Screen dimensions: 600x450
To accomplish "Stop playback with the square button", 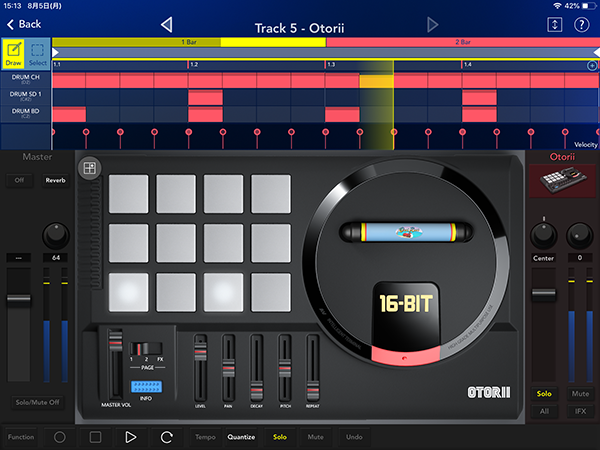I will point(95,437).
